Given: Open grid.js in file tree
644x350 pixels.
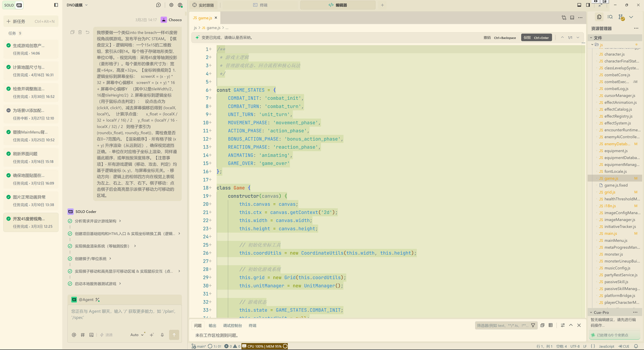Looking at the screenshot, I should (x=610, y=192).
